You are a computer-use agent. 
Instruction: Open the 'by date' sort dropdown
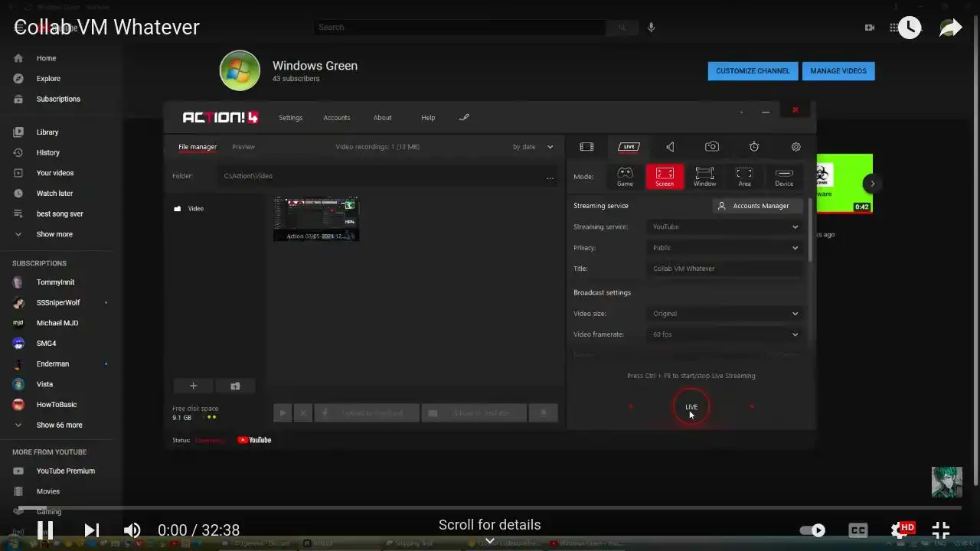pyautogui.click(x=533, y=147)
